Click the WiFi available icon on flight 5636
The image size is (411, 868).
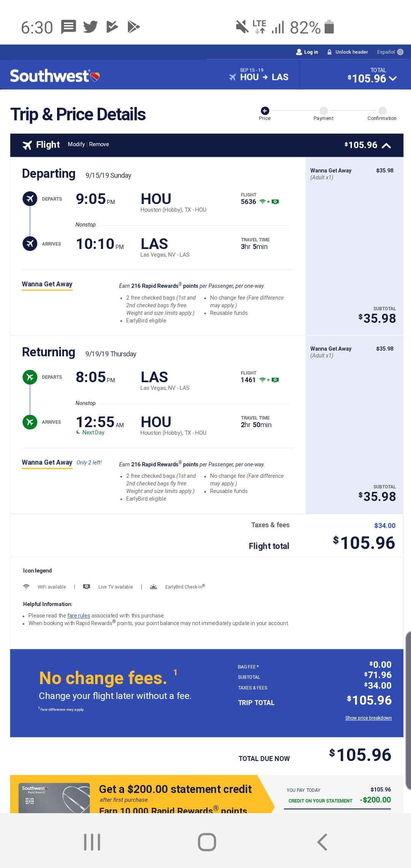tap(262, 201)
